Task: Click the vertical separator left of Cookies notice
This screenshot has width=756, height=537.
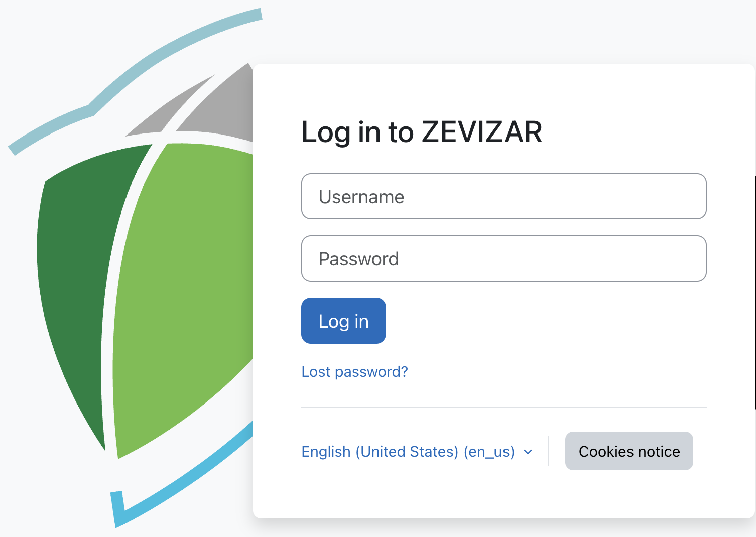Action: pos(549,451)
